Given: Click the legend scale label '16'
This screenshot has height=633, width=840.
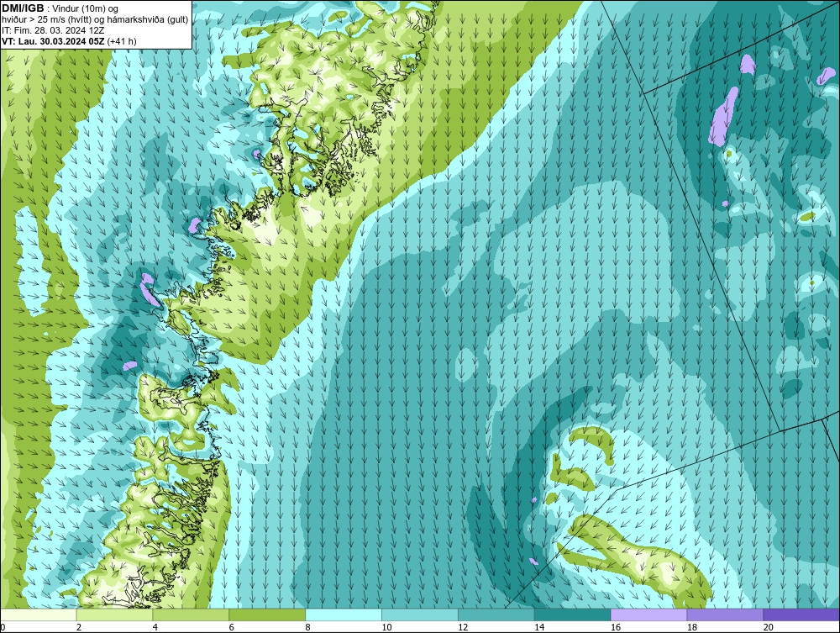Looking at the screenshot, I should [616, 627].
